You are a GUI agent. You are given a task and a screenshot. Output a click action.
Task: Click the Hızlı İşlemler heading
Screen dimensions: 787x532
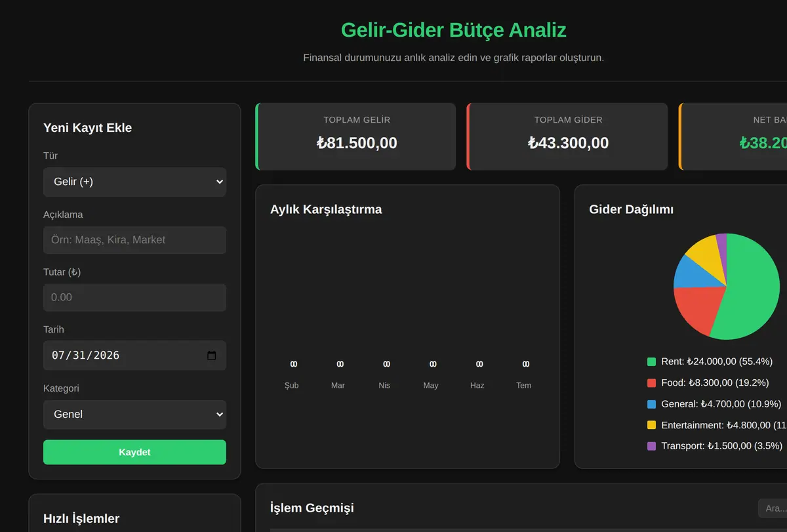point(81,519)
